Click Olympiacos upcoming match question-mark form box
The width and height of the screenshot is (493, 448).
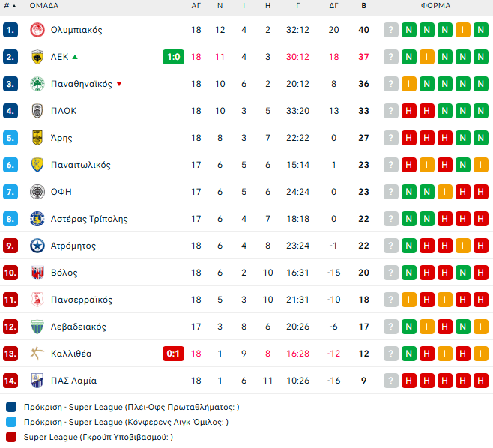click(390, 30)
